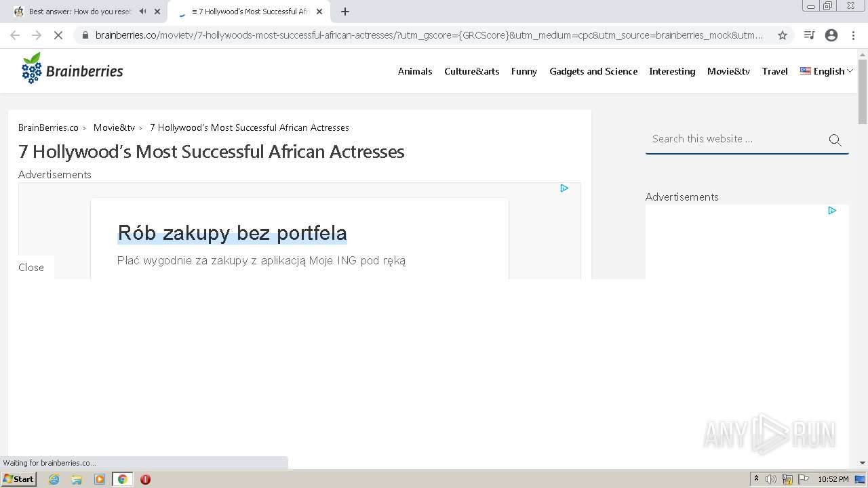The image size is (868, 488).
Task: Stop loading the page
Action: [58, 35]
